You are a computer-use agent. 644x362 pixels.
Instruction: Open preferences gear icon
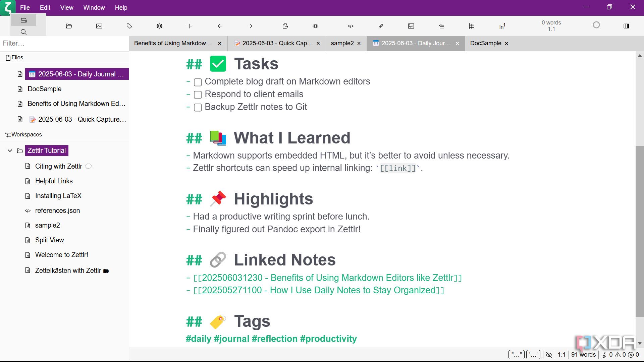(x=160, y=26)
